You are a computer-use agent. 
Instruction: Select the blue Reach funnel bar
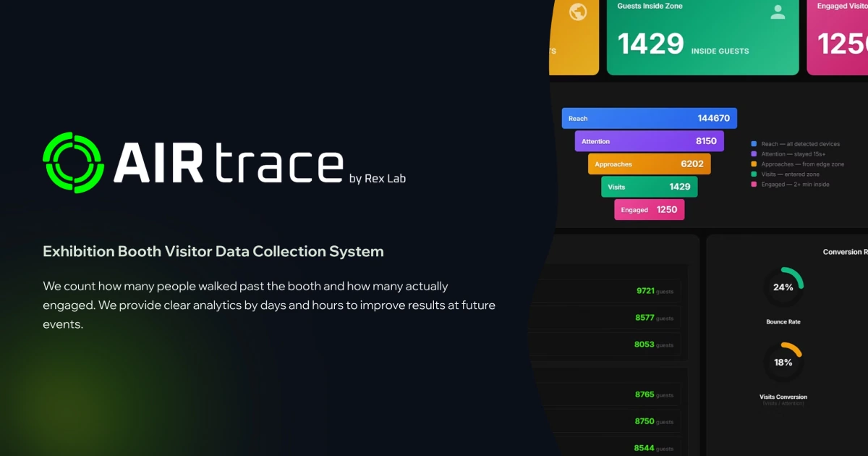[x=649, y=119]
